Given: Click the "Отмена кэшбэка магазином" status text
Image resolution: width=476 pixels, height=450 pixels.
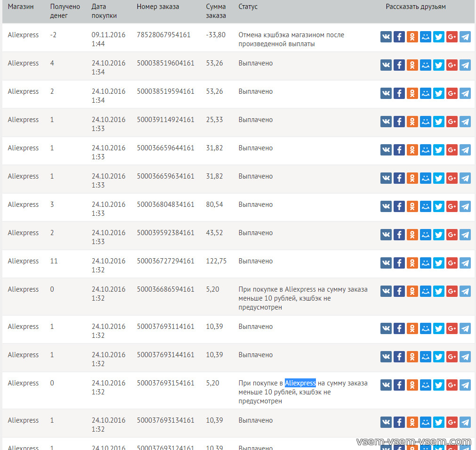Looking at the screenshot, I should [x=291, y=39].
